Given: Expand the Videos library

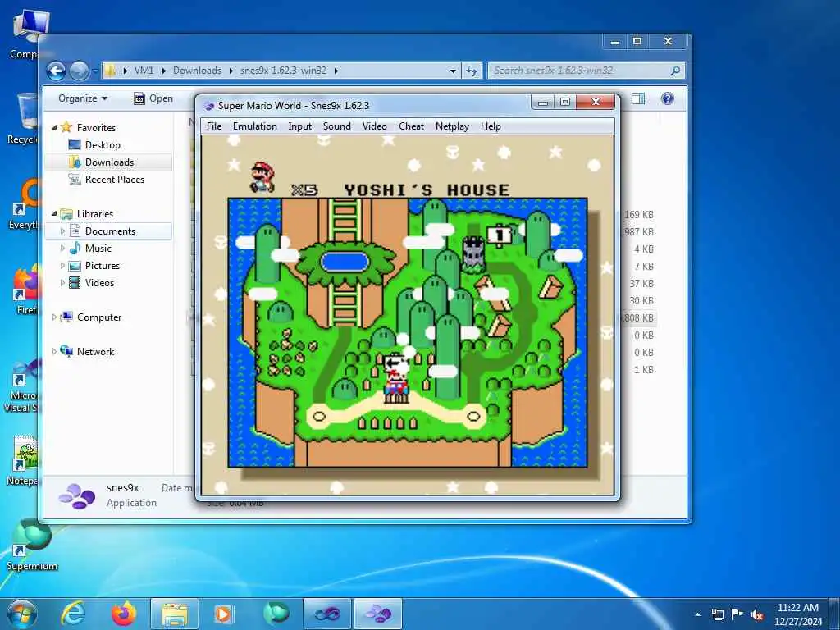Looking at the screenshot, I should click(x=62, y=283).
